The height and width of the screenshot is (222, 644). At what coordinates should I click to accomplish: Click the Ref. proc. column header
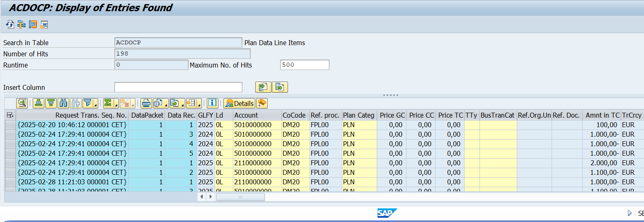coord(325,115)
